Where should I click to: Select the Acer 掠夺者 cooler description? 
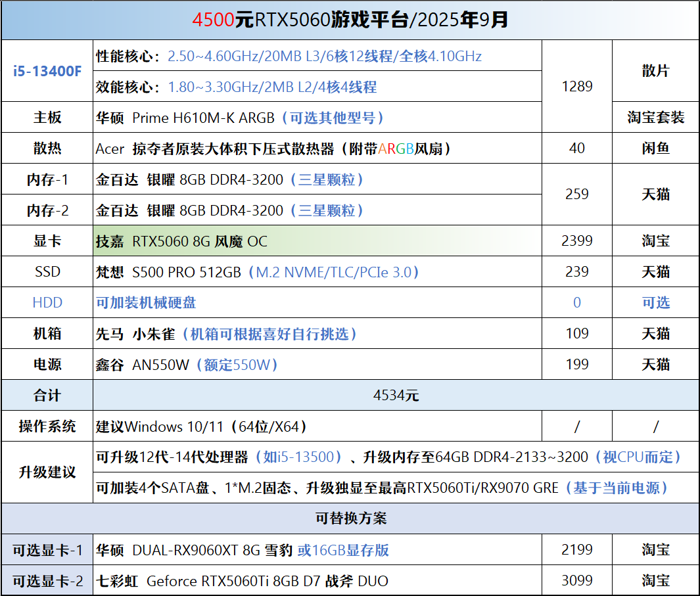[317, 149]
